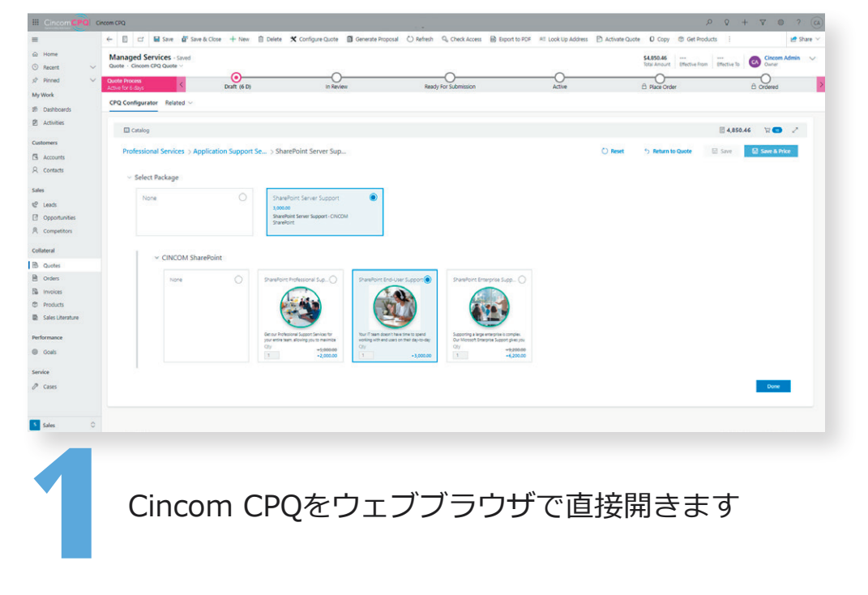Open Activities in sidebar
Viewport: 868px width, 595px height.
point(53,123)
